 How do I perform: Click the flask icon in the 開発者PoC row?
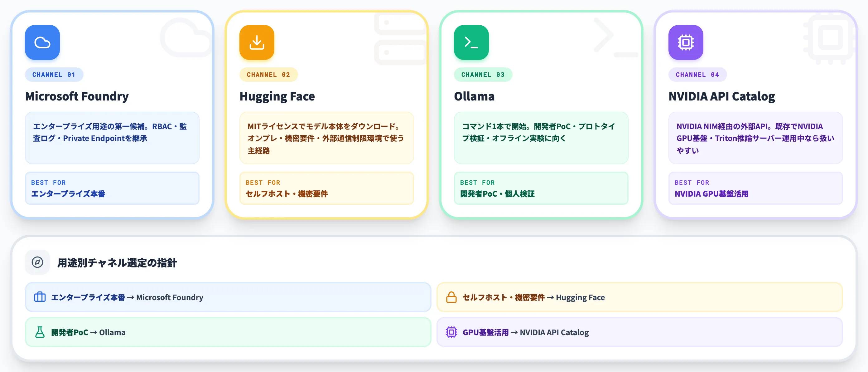click(40, 332)
